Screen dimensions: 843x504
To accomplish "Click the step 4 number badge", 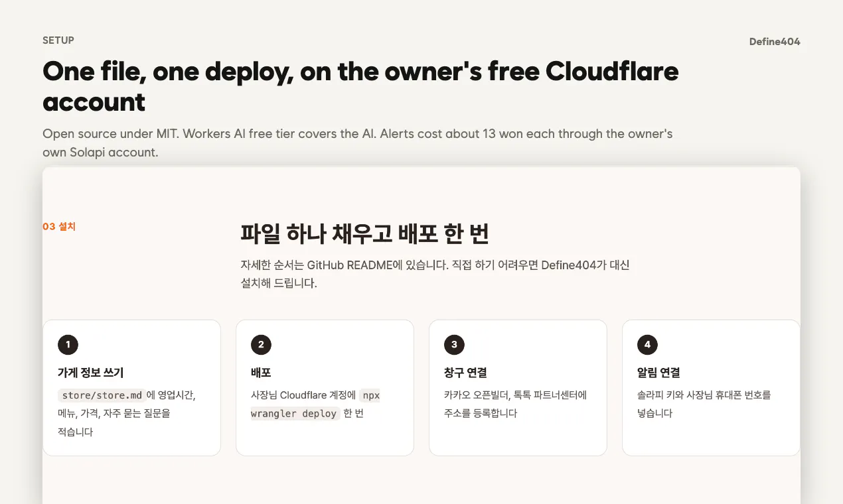I will [647, 345].
